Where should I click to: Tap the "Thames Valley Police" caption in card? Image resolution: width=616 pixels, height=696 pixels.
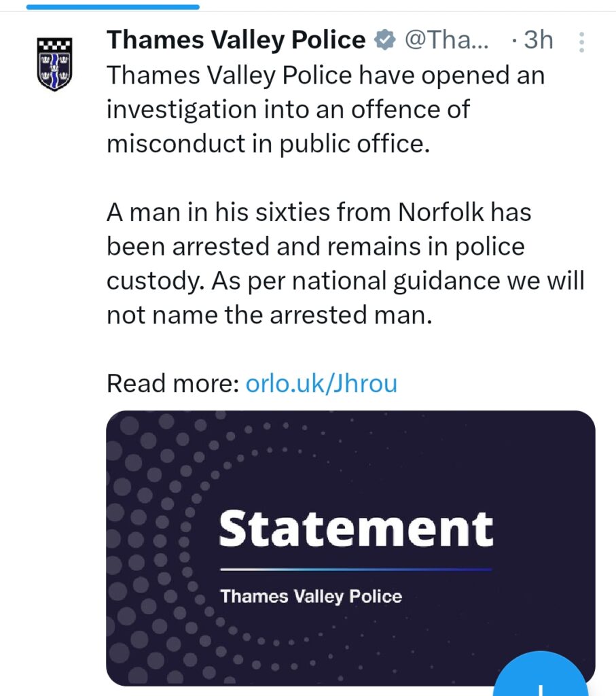pos(311,597)
